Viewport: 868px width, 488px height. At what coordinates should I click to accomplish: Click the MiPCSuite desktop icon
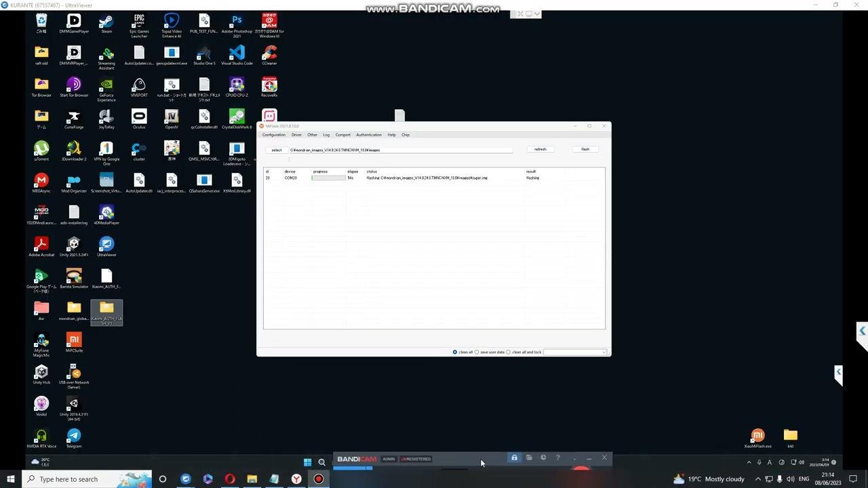coord(74,342)
